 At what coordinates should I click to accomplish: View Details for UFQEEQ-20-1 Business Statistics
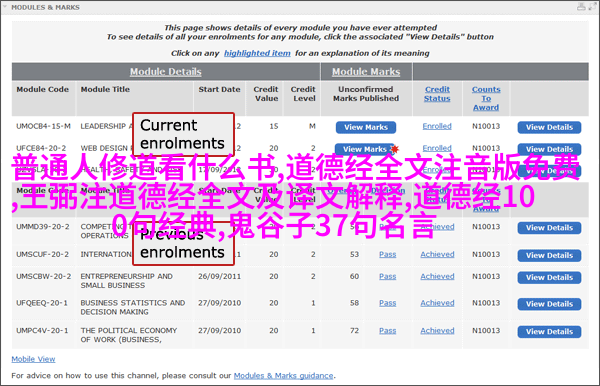click(x=549, y=304)
